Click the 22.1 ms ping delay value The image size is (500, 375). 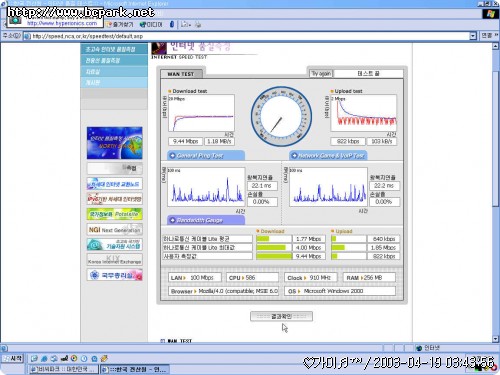coord(262,186)
